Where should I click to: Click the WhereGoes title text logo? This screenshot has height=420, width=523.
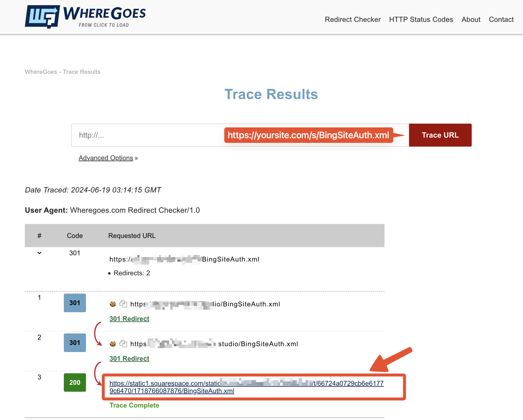tap(104, 13)
